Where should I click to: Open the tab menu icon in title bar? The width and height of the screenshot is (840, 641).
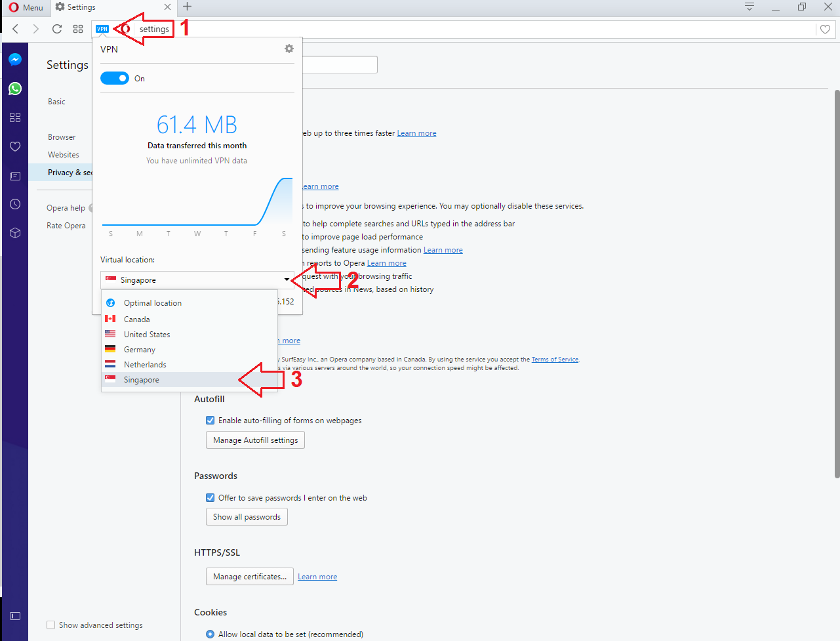tap(750, 7)
